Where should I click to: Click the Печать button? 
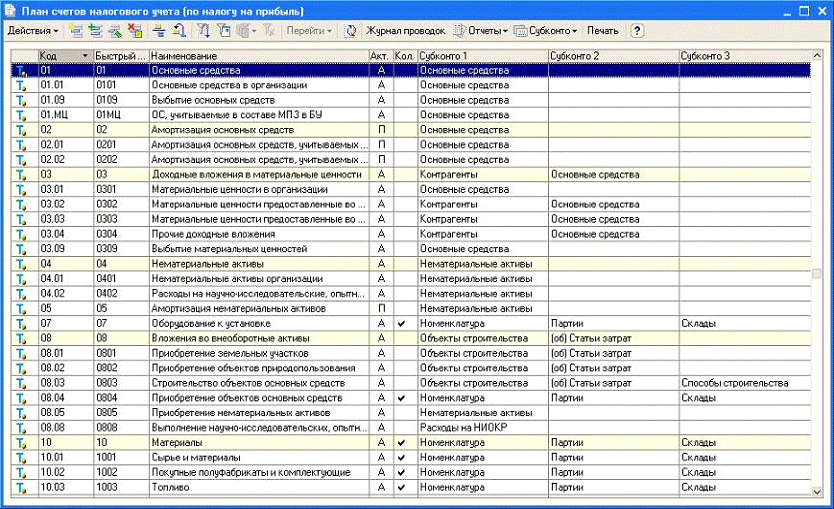602,31
